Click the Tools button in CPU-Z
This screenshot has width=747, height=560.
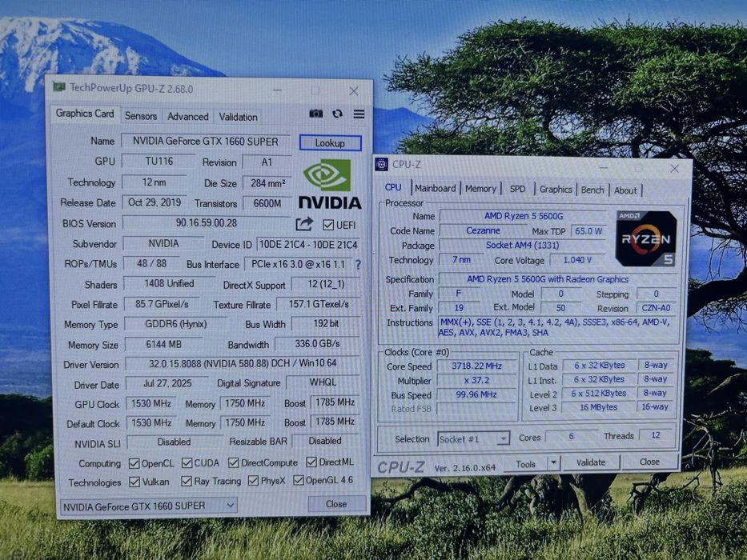[525, 463]
